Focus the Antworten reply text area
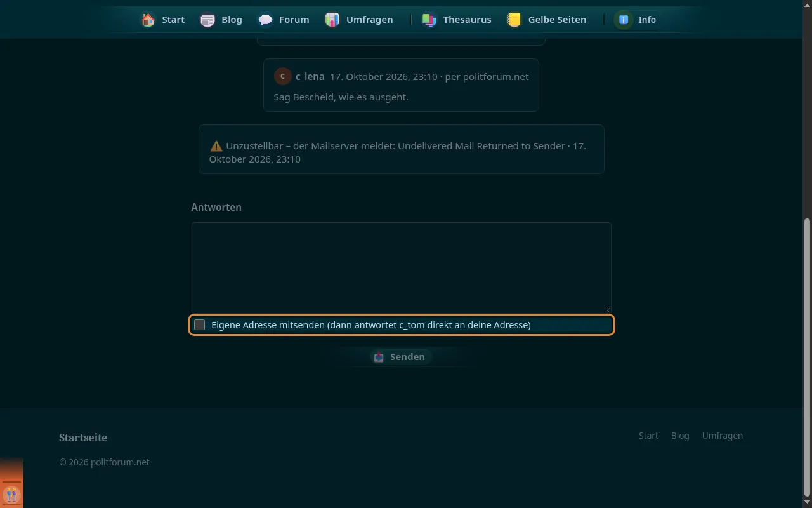Viewport: 812px width, 508px height. point(402,267)
